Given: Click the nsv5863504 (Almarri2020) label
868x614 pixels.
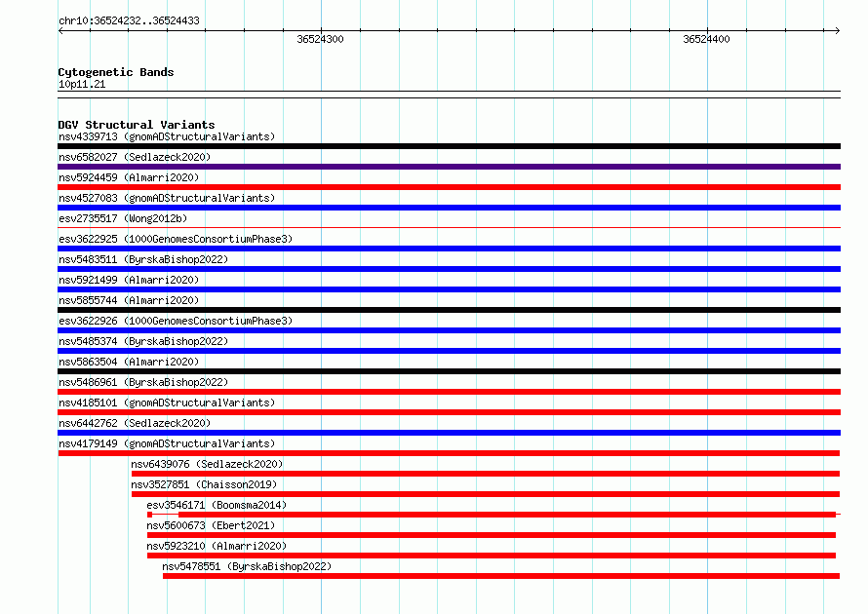Looking at the screenshot, I should (129, 362).
